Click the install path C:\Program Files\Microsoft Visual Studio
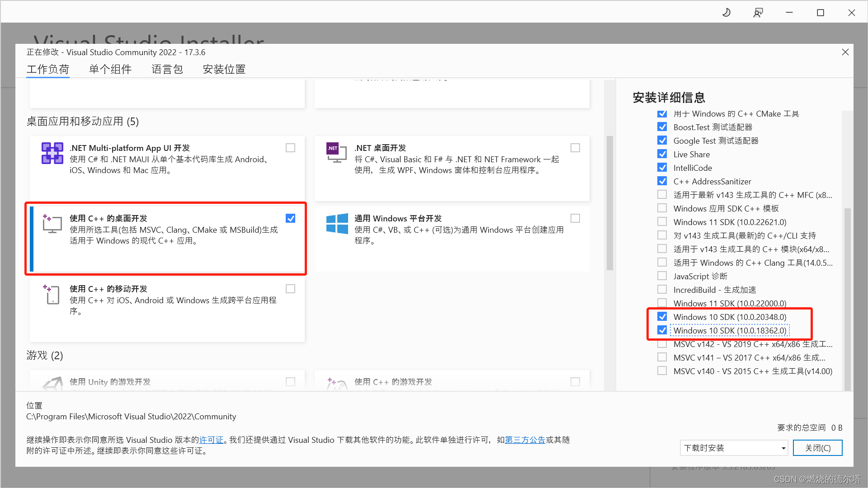The width and height of the screenshot is (868, 488). pyautogui.click(x=131, y=417)
